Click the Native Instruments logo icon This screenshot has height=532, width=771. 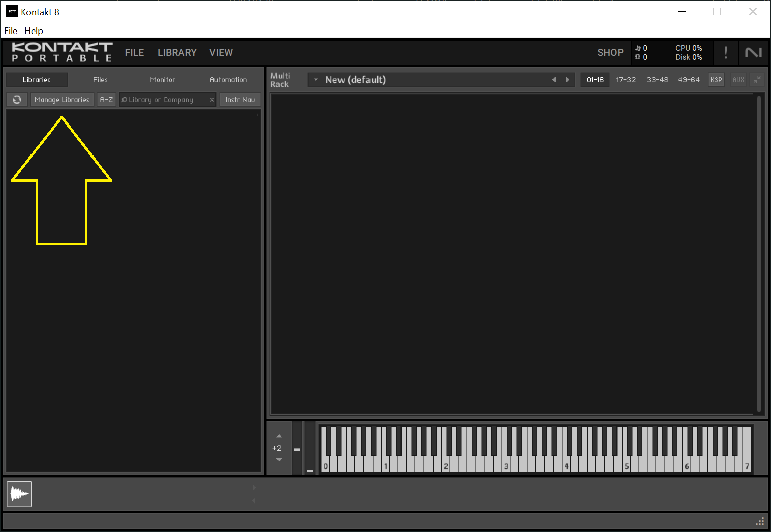tap(753, 52)
